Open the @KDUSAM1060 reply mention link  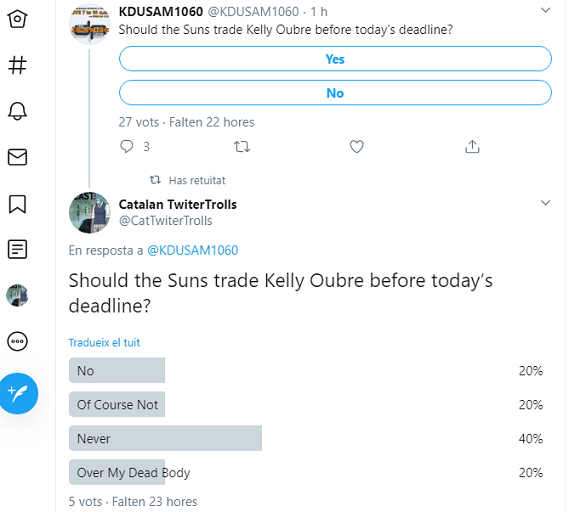tap(192, 250)
